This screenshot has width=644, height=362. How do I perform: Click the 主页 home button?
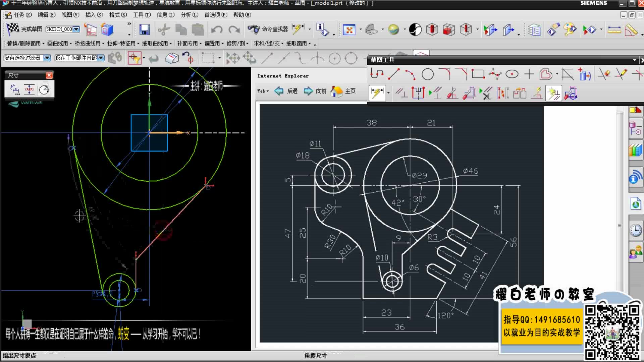[x=343, y=91]
